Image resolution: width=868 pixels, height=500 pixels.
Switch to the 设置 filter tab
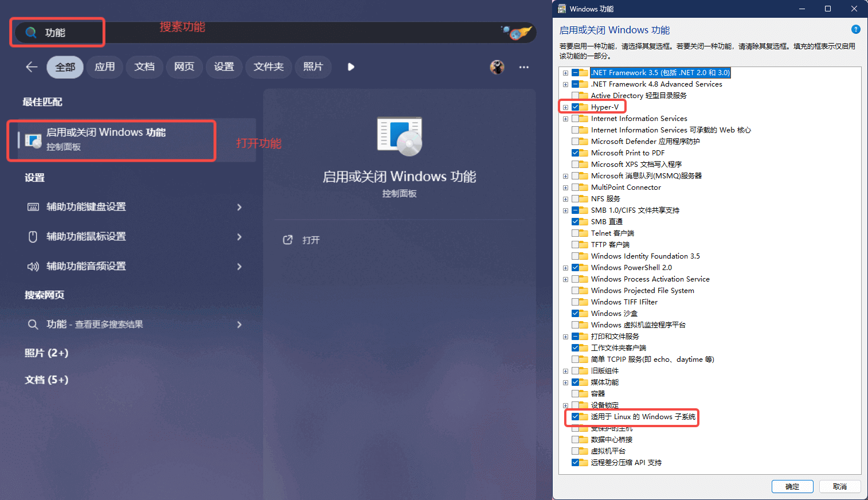coord(224,67)
